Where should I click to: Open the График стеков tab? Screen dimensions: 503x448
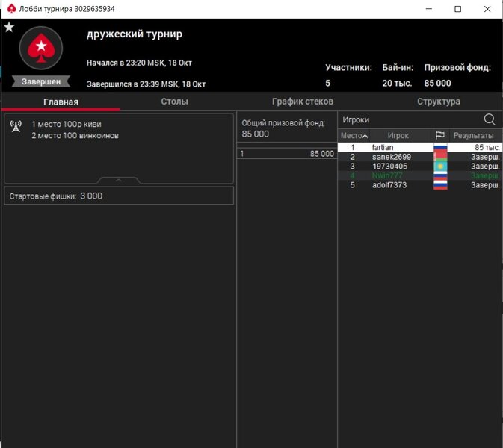pyautogui.click(x=302, y=102)
